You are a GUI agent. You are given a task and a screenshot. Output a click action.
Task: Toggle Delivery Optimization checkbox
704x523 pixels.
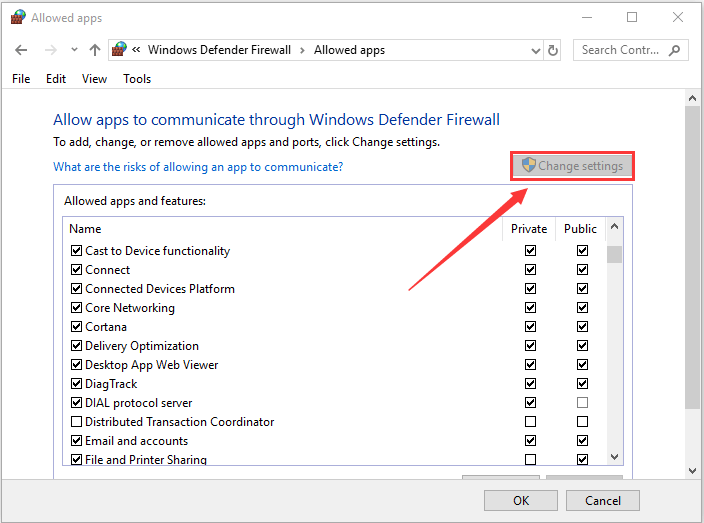coord(76,346)
